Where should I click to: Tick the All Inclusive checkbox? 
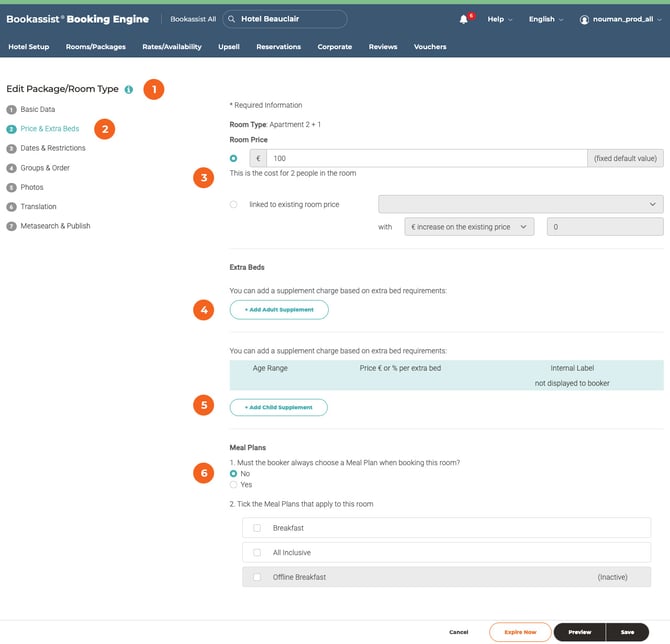[257, 552]
